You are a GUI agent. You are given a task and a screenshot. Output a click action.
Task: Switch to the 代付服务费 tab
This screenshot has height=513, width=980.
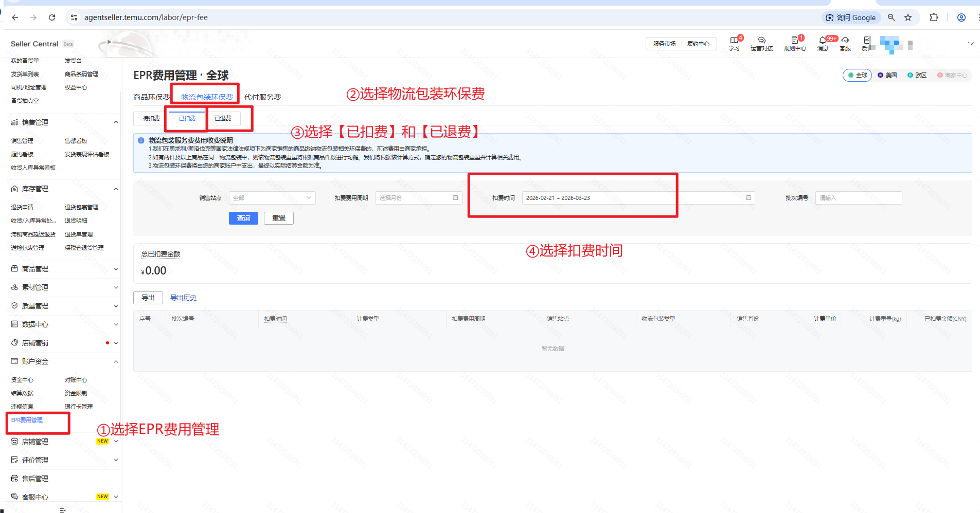pyautogui.click(x=262, y=97)
